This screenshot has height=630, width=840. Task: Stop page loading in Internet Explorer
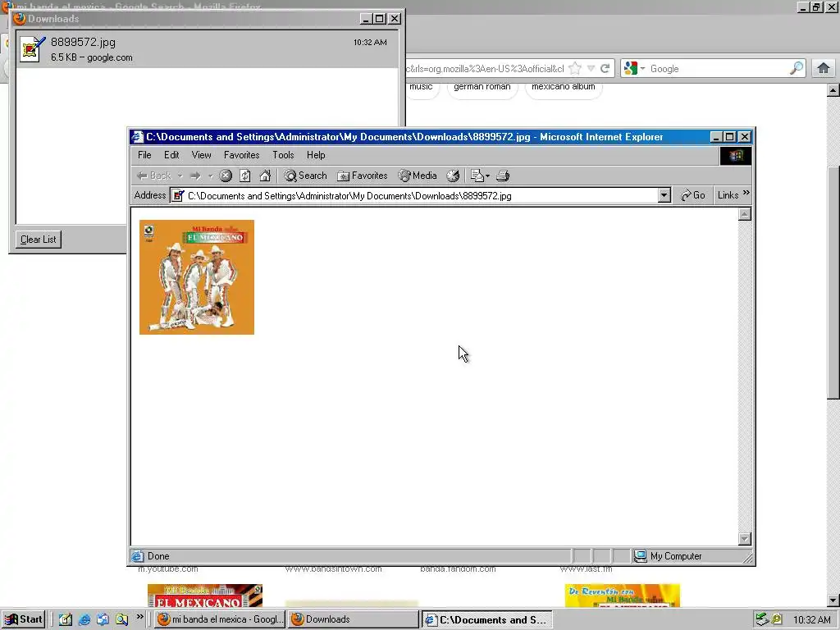[x=226, y=176]
